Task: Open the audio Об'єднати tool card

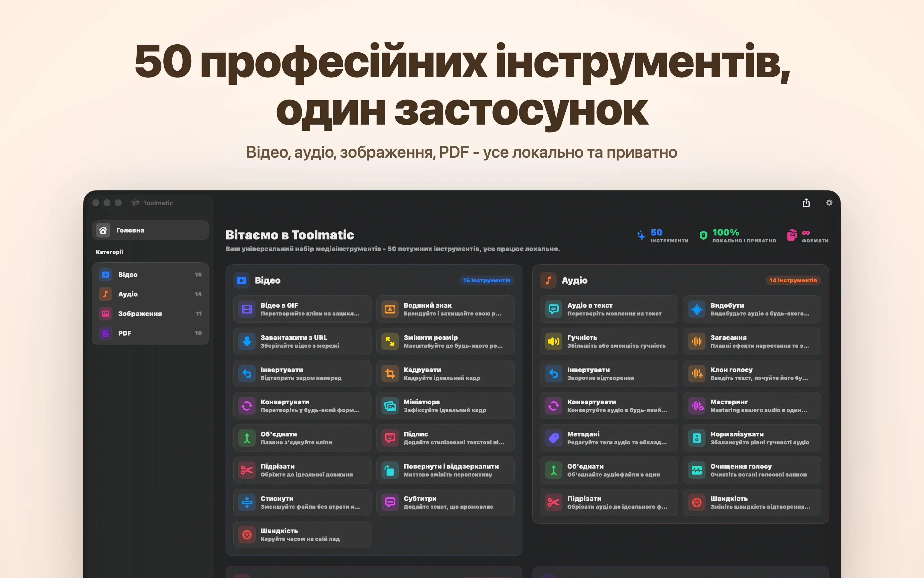Action: tap(609, 470)
